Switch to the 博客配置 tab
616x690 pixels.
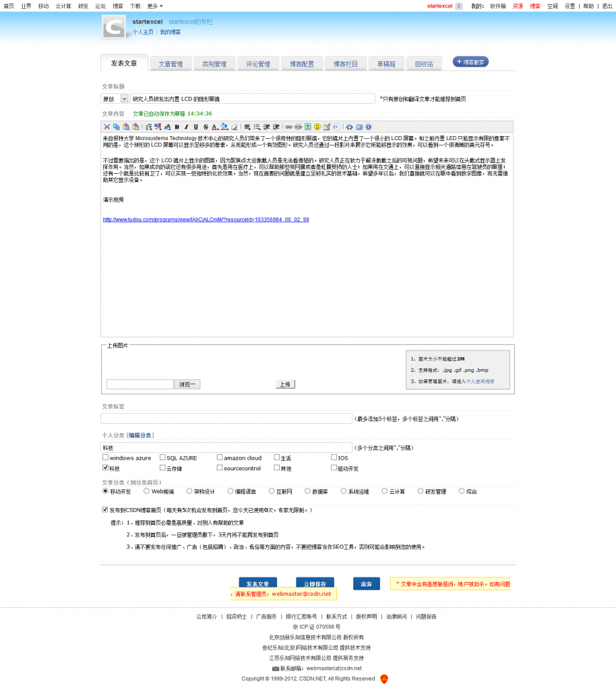click(x=302, y=64)
